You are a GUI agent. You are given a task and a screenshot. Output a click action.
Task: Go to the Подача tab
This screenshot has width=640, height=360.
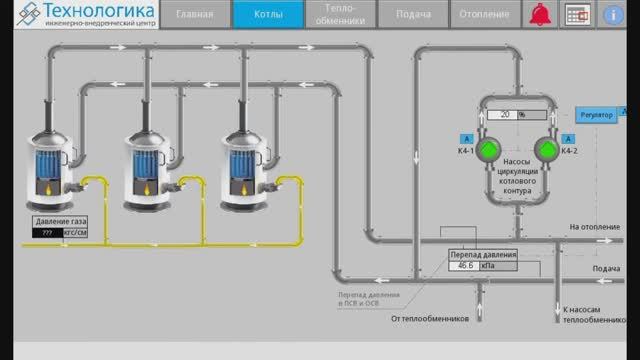413,14
